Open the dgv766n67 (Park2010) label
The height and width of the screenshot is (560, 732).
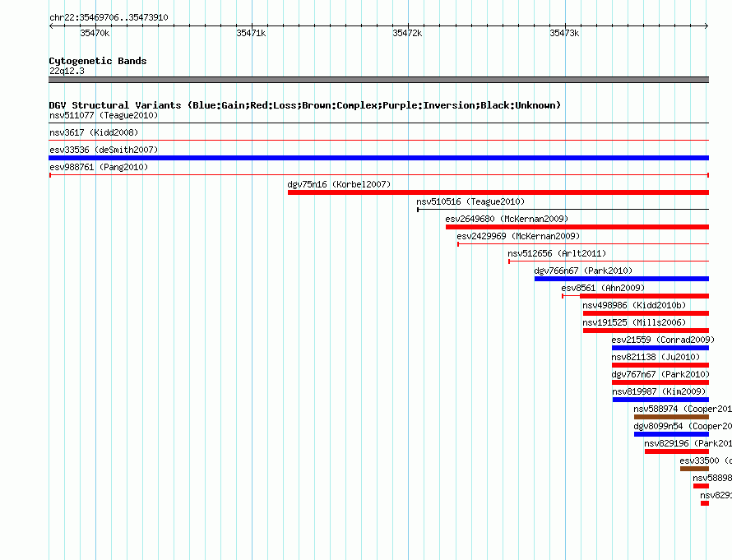[583, 271]
